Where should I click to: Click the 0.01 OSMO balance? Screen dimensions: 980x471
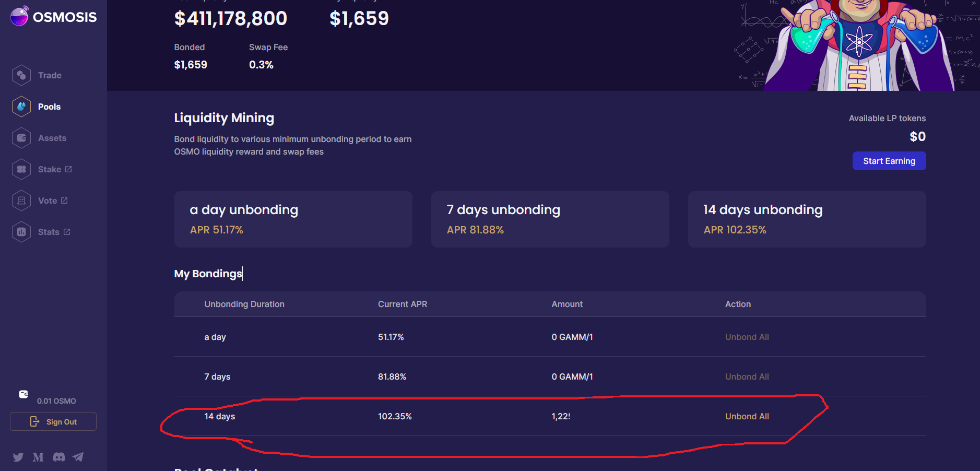(56, 401)
